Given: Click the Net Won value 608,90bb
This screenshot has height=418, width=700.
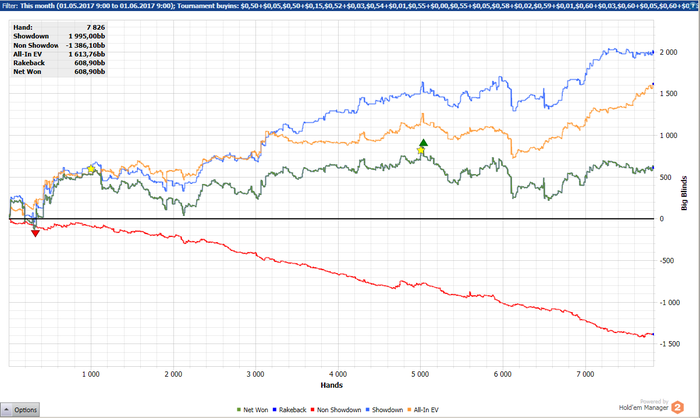Looking at the screenshot, I should pos(89,71).
